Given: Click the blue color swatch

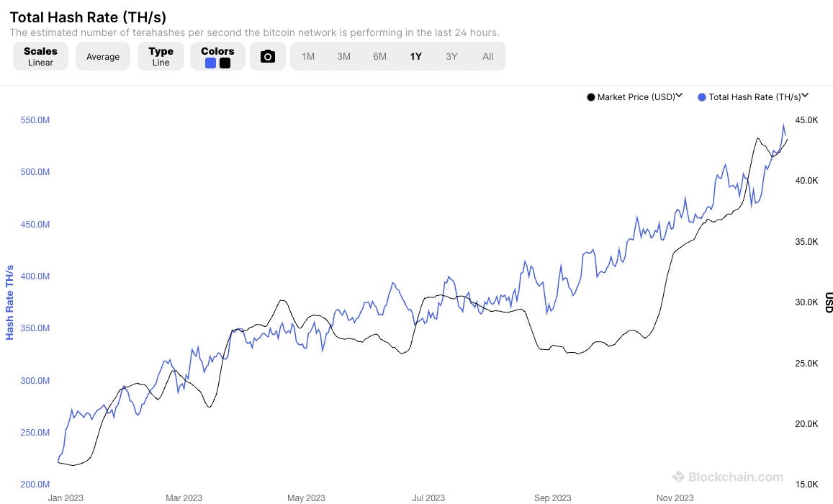Looking at the screenshot, I should (210, 63).
